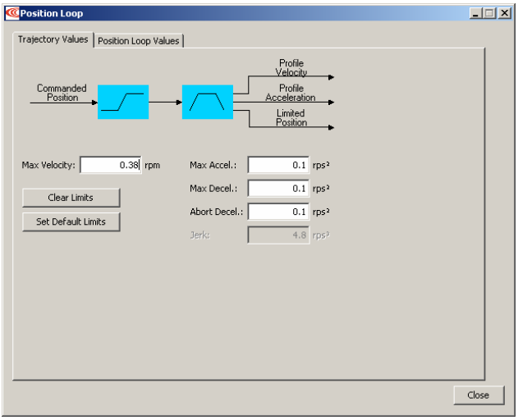Apply Set Default Limits

(x=71, y=221)
